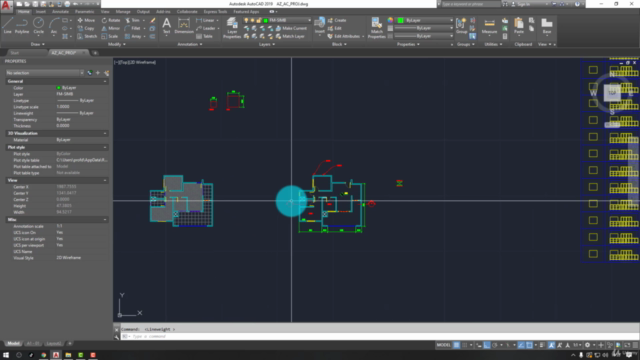
Task: Click the object color wheel icon
Action: pos(390,20)
